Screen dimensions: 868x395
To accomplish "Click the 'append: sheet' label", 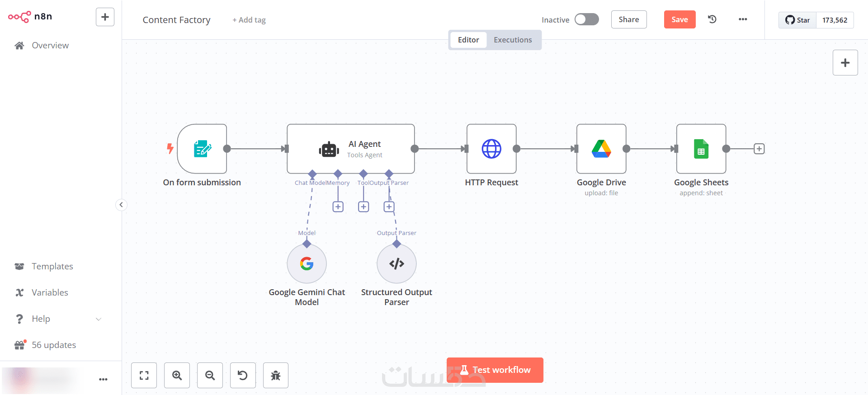I will tap(701, 193).
